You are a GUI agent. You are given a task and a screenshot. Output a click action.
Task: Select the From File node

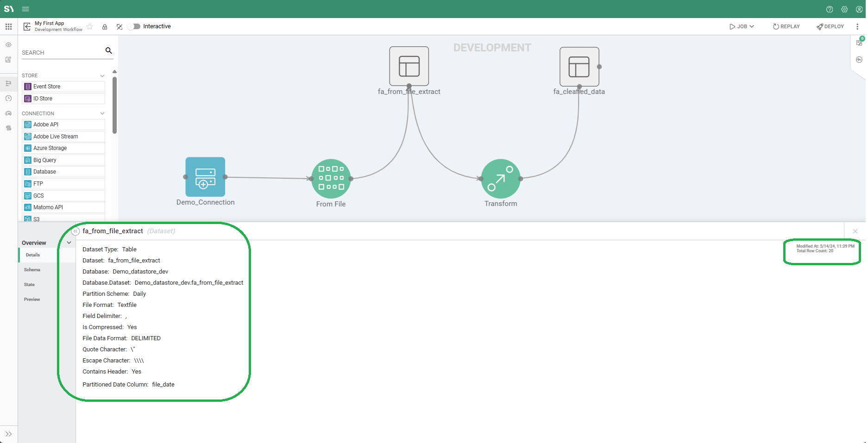click(331, 179)
